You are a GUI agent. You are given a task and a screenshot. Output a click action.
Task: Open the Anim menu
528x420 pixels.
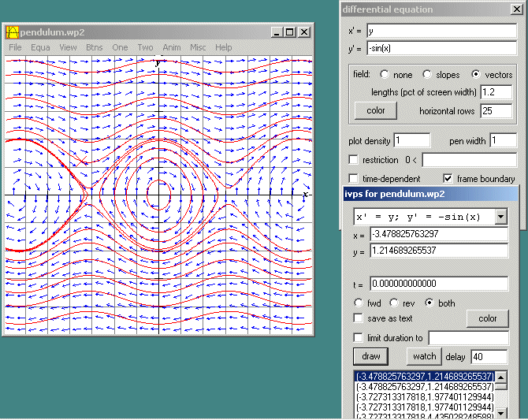pos(171,48)
